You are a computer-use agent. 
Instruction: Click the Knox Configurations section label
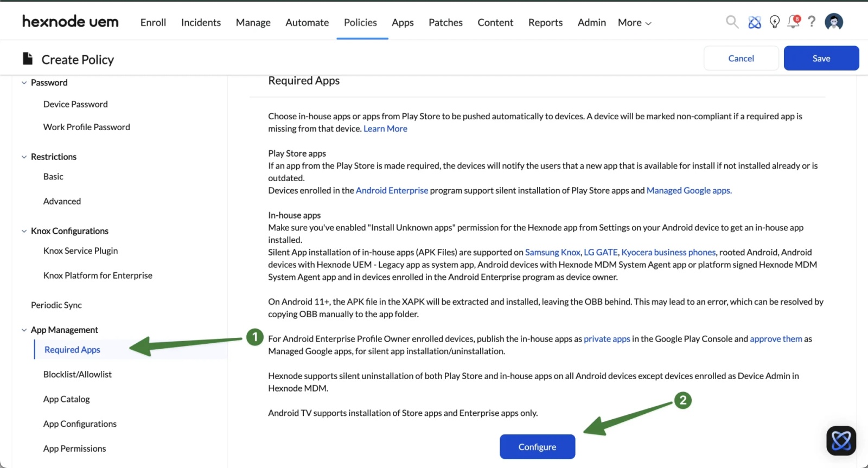(69, 231)
